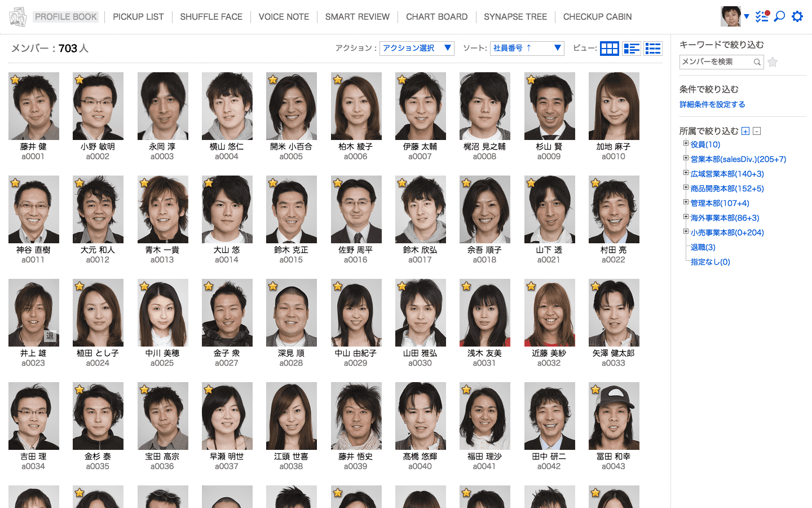This screenshot has height=508, width=812.
Task: Click employee number a0029
Action: 356,363
